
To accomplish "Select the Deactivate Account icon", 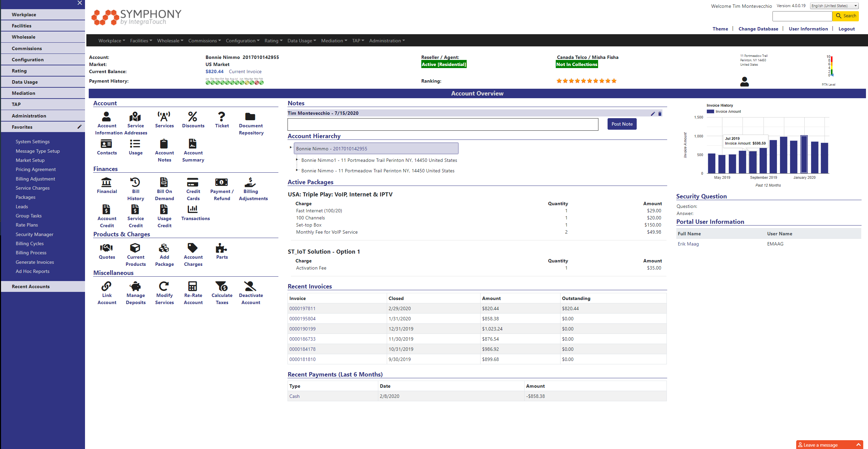I will [251, 291].
